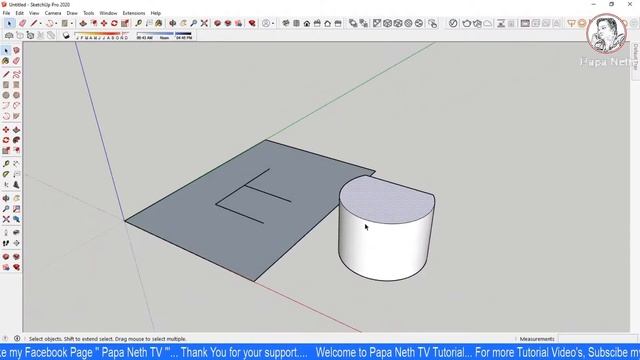640x360 pixels.
Task: Click the status bar info circle icon
Action: pyautogui.click(x=17, y=338)
